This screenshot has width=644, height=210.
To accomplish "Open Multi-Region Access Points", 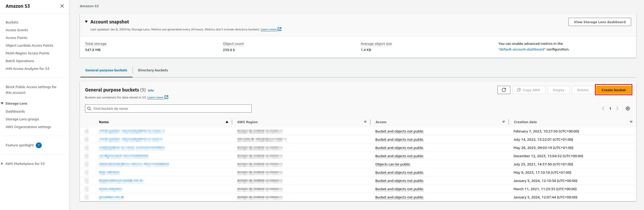I will pos(28,53).
